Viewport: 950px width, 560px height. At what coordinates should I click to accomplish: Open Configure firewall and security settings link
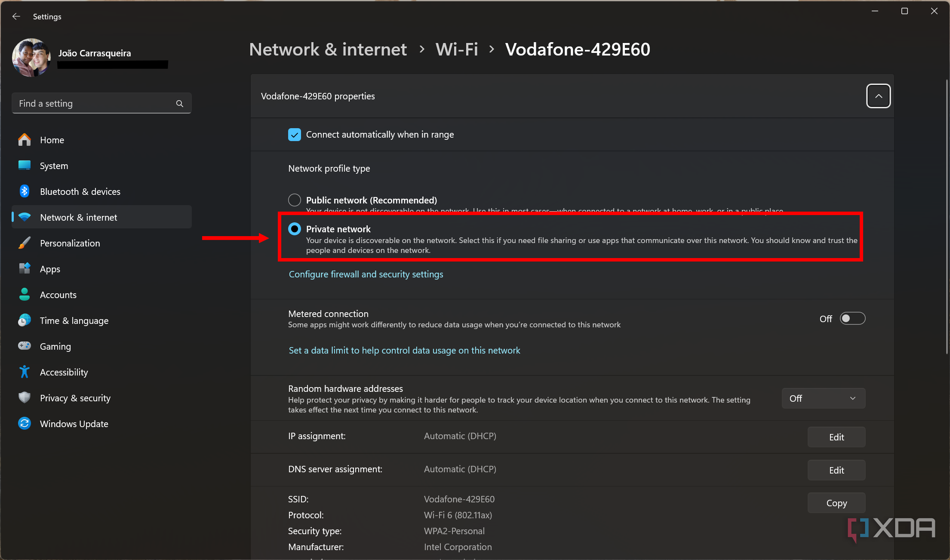click(x=366, y=274)
